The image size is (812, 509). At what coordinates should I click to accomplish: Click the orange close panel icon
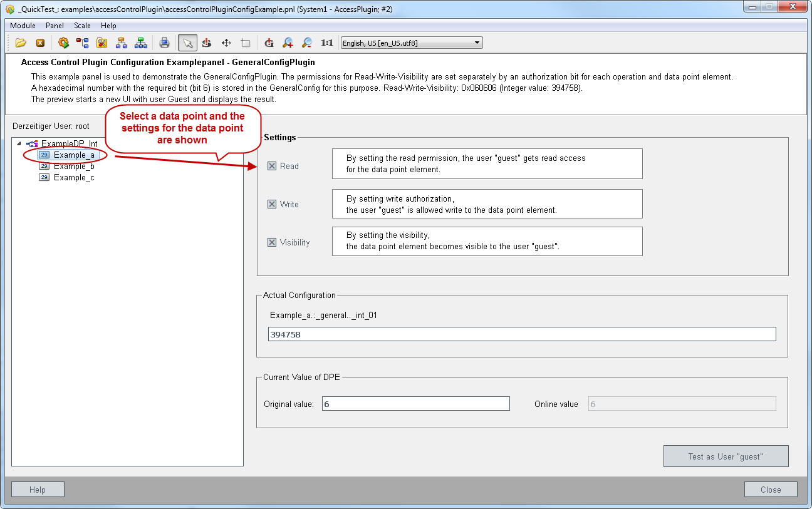click(x=40, y=43)
